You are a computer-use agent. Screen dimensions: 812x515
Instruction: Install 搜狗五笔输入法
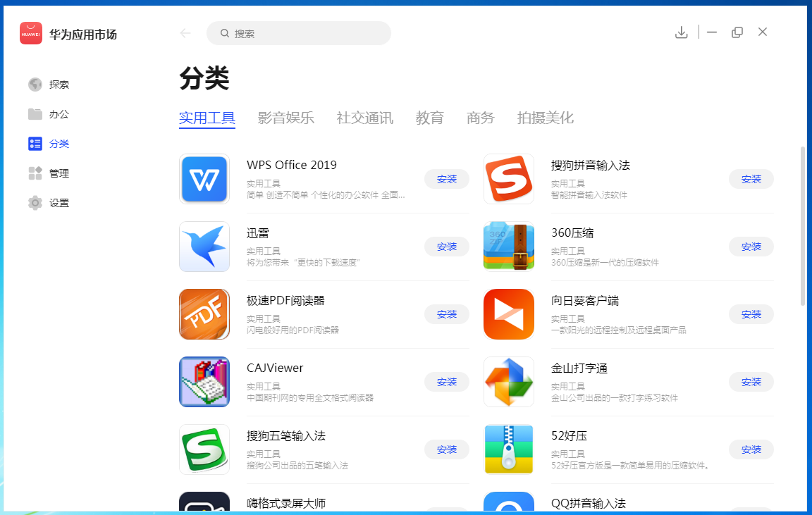coord(447,449)
